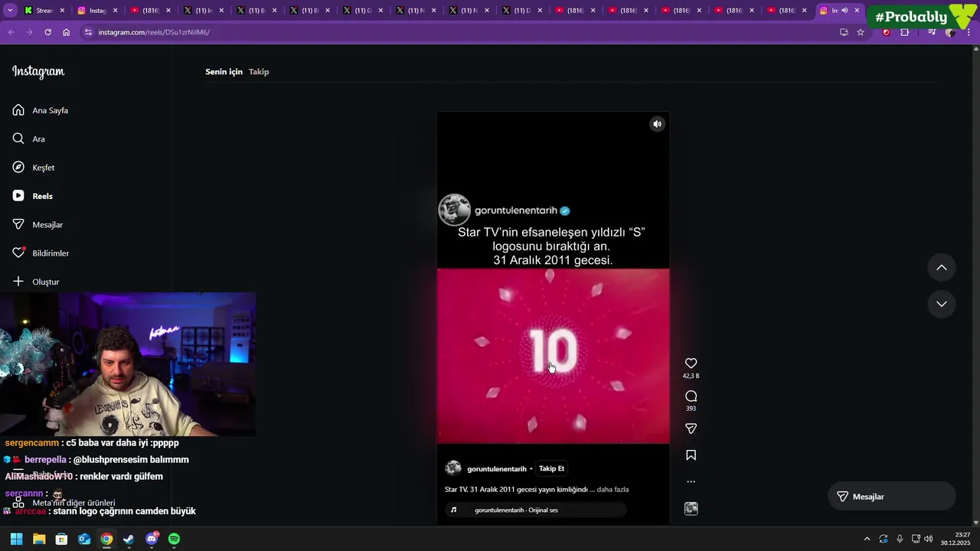Switch to the X '(11) G' browser tab

[363, 11]
